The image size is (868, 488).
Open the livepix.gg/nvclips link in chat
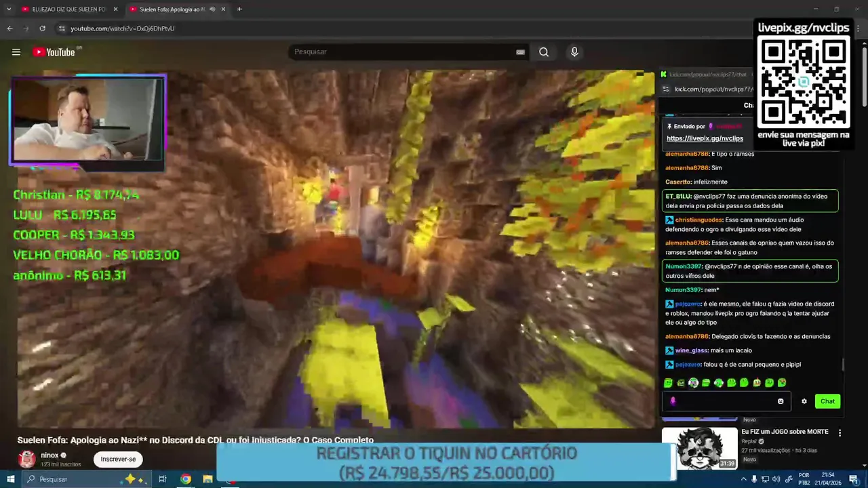[705, 138]
